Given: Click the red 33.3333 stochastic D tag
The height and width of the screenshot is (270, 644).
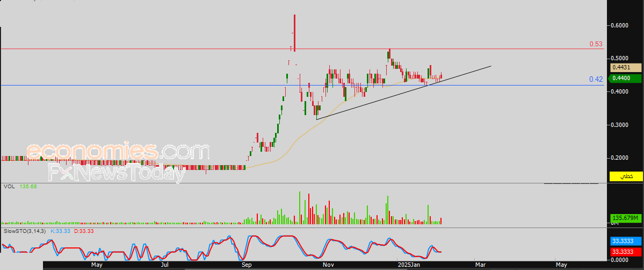Looking at the screenshot, I should point(626,251).
